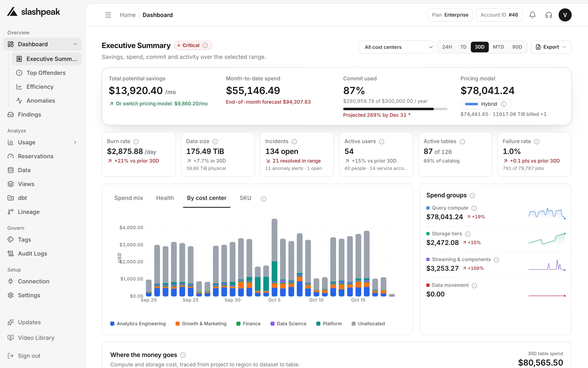The width and height of the screenshot is (588, 368).
Task: Open Tags page
Action: [42, 240]
